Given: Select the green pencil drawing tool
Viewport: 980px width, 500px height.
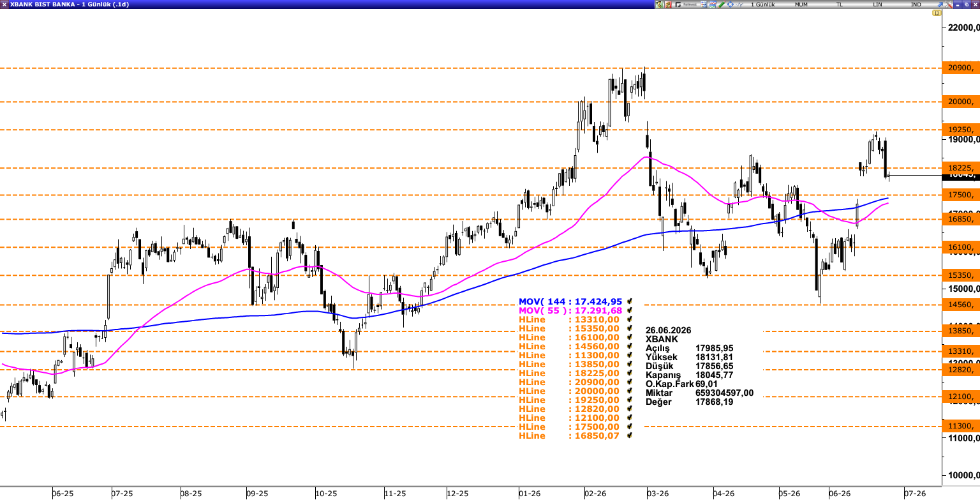Looking at the screenshot, I should (x=721, y=4).
